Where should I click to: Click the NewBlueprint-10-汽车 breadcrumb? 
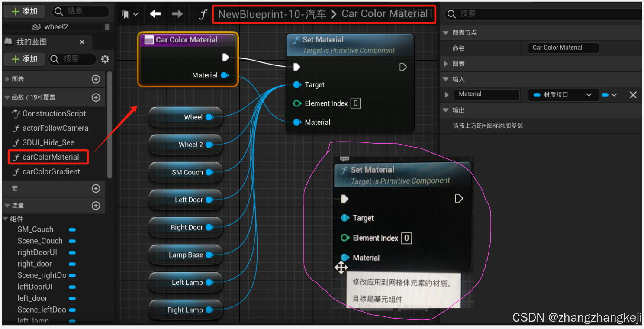272,14
